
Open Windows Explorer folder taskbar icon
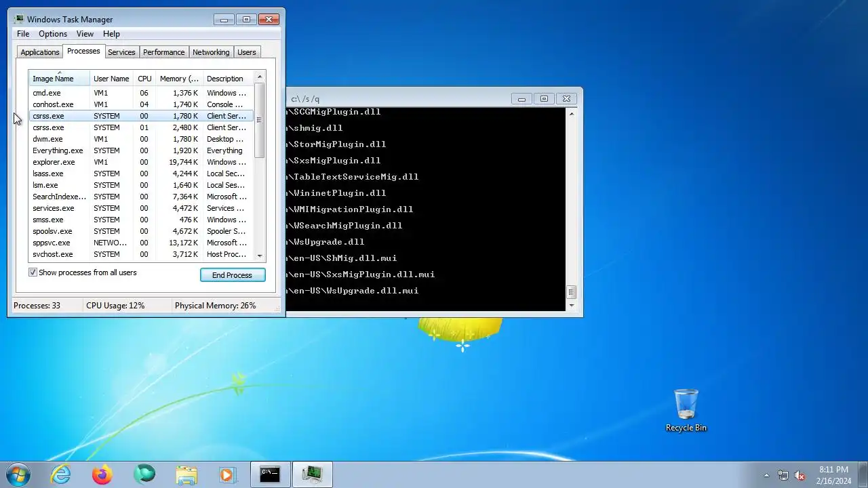186,474
